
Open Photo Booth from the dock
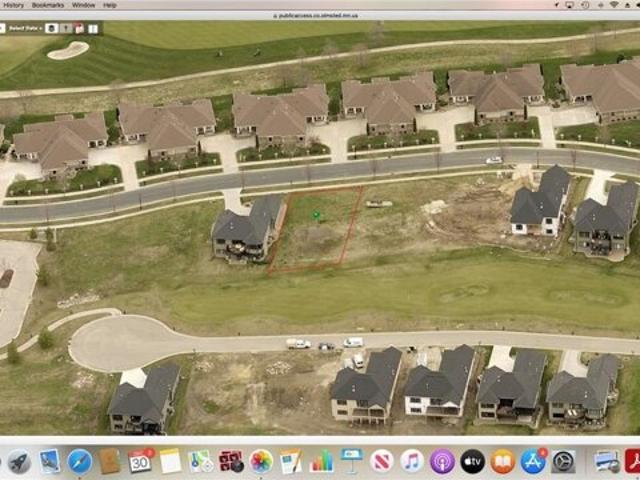[x=231, y=461]
